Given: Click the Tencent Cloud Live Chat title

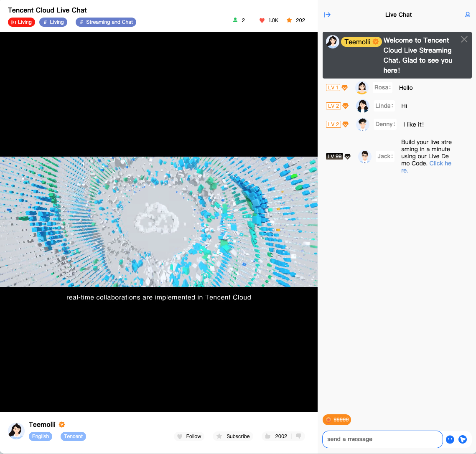Looking at the screenshot, I should [47, 10].
